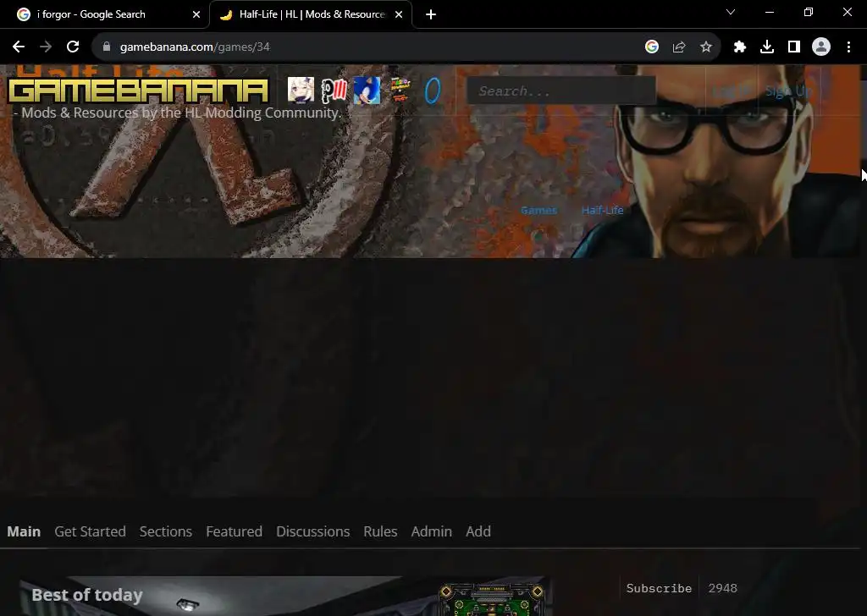Open the Persona game icon with red stripes
The width and height of the screenshot is (867, 616).
point(334,90)
